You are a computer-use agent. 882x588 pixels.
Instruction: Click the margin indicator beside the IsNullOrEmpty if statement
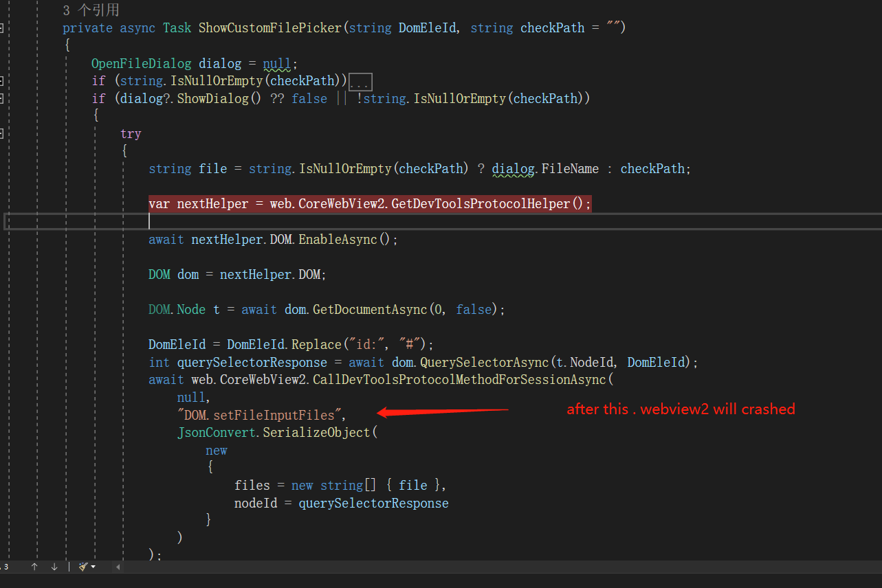(x=2, y=80)
